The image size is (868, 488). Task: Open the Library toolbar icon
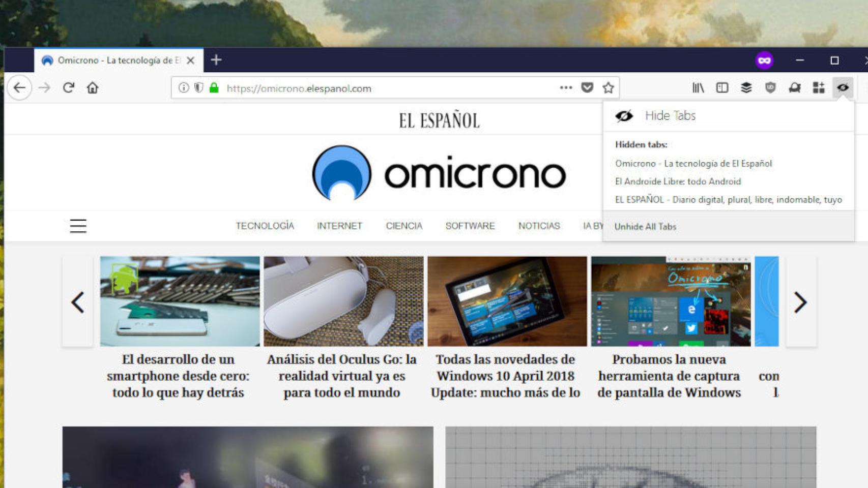pyautogui.click(x=698, y=88)
